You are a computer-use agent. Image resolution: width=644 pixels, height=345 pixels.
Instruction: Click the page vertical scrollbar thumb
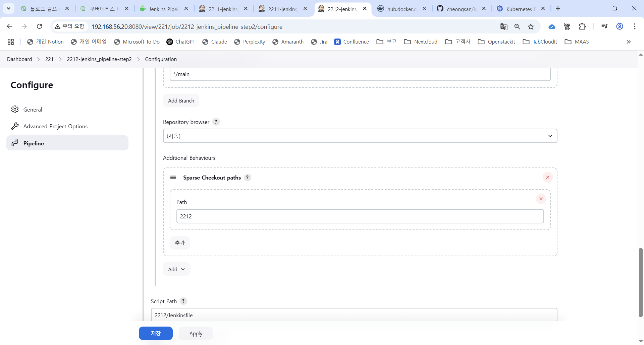point(641,282)
